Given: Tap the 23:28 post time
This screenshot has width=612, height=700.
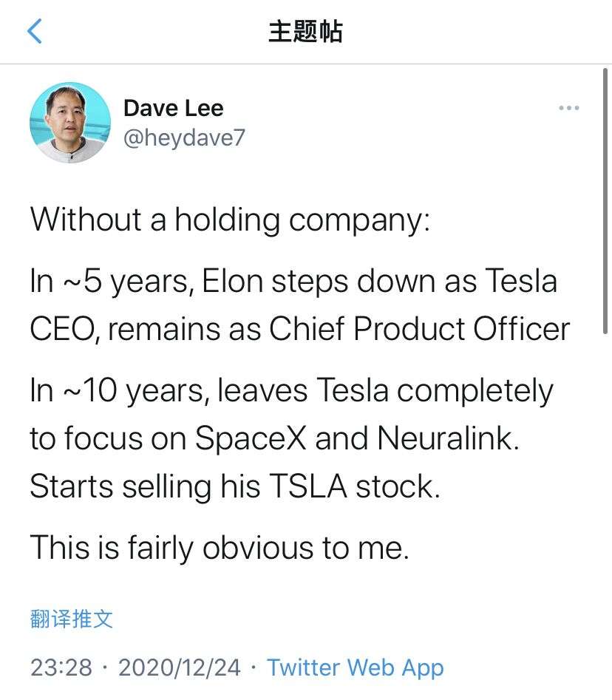Looking at the screenshot, I should [61, 667].
